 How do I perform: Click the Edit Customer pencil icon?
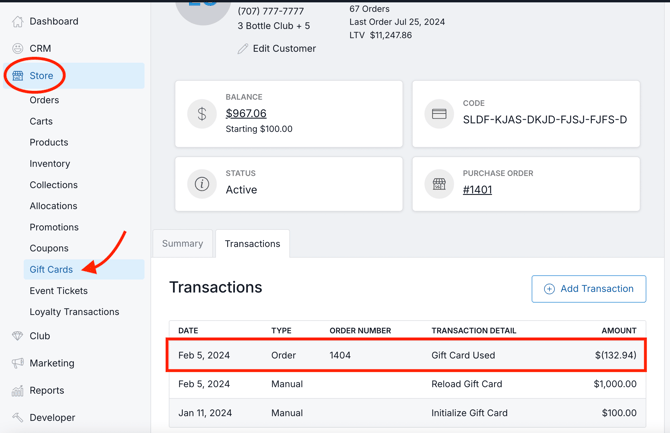pyautogui.click(x=243, y=48)
